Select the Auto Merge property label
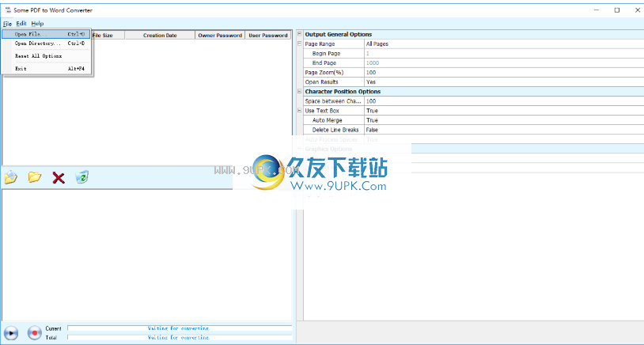 point(327,120)
